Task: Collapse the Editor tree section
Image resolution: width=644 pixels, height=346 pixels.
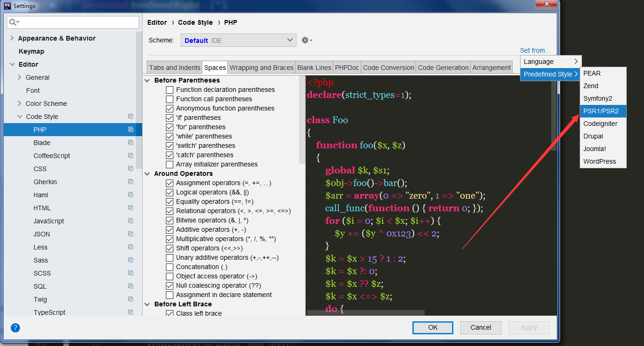Action: (12, 64)
